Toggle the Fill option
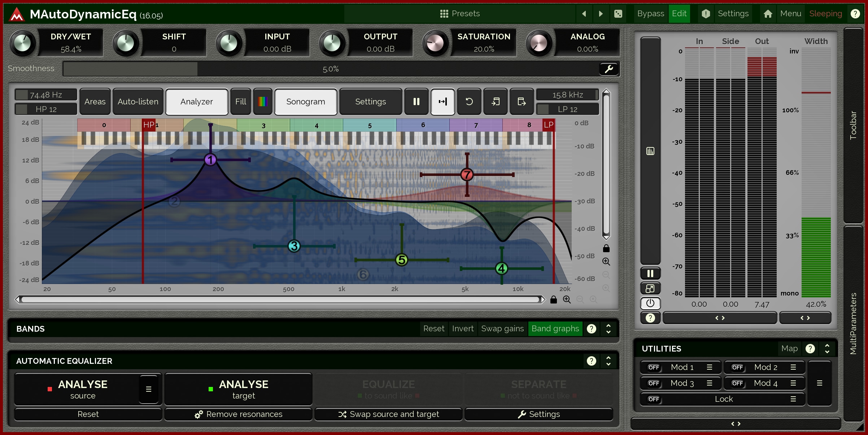868x435 pixels. 241,102
